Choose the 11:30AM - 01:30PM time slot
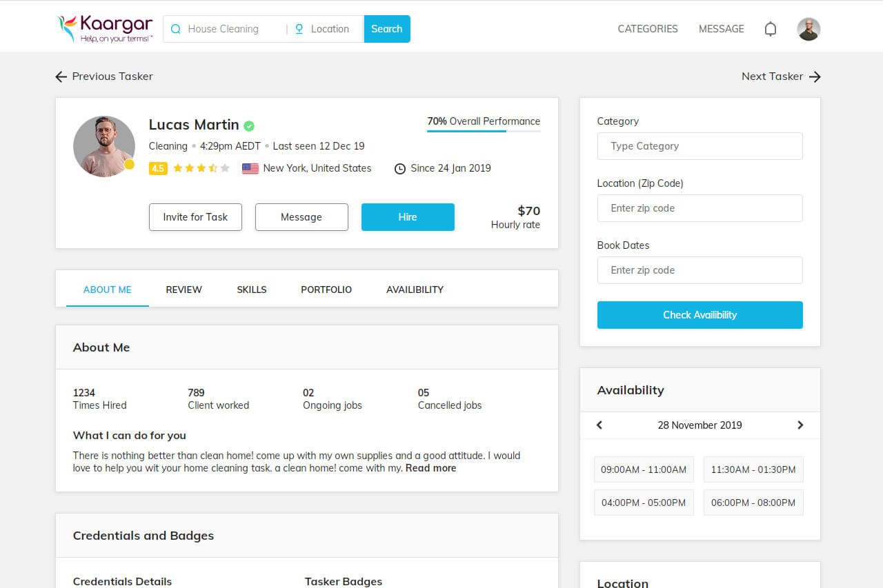 (x=753, y=469)
